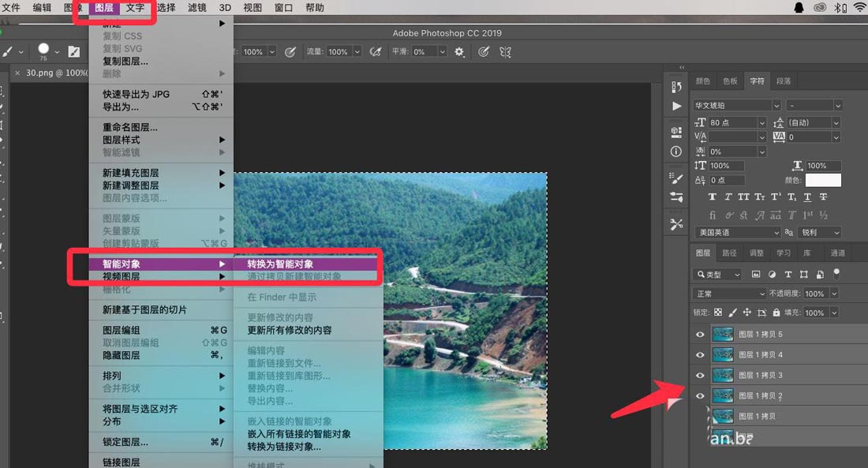Screen dimensions: 868x468
Task: Open the Info panel icon
Action: click(676, 151)
